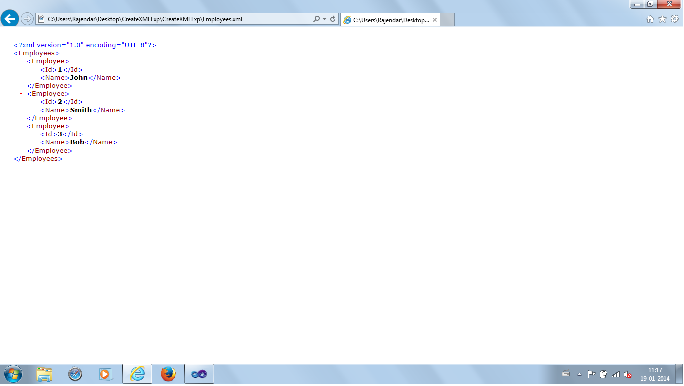The height and width of the screenshot is (386, 684).
Task: Click the volume speaker tray icon
Action: 628,374
